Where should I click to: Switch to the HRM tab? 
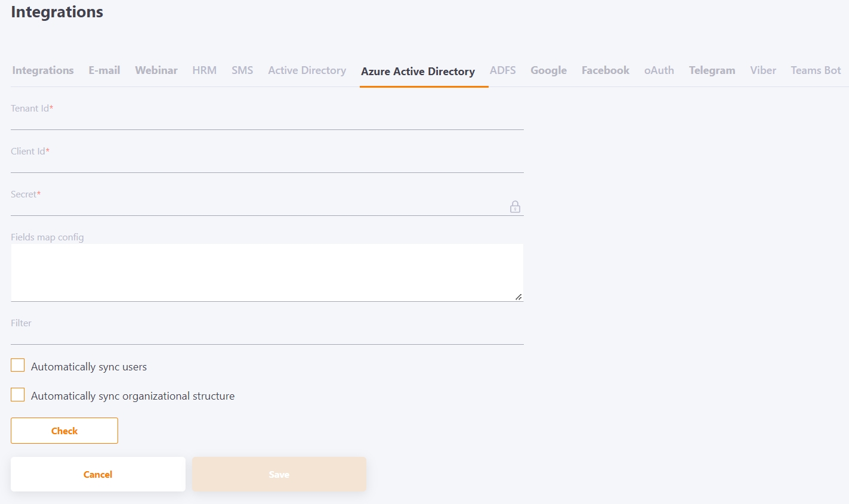click(204, 70)
